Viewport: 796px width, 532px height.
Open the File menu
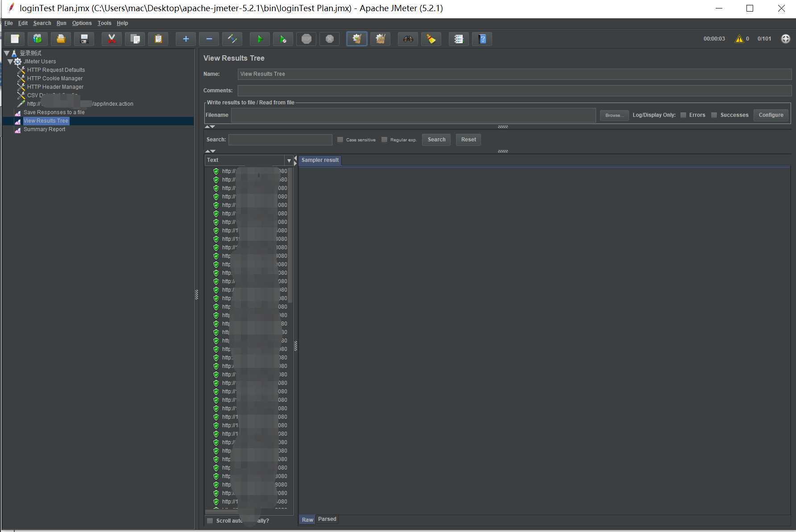[8, 23]
